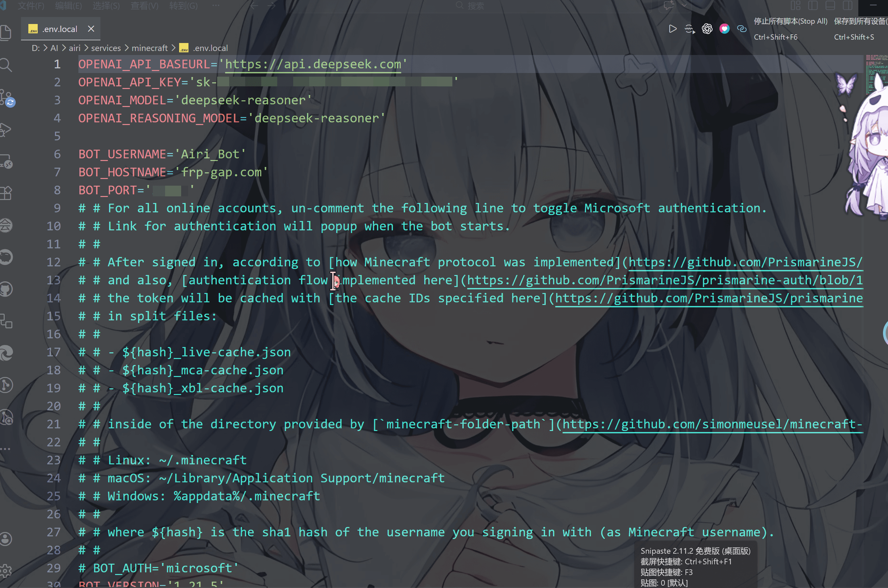Click the 停止所有脚本(Stop All) button
This screenshot has height=588, width=888.
[x=790, y=21]
